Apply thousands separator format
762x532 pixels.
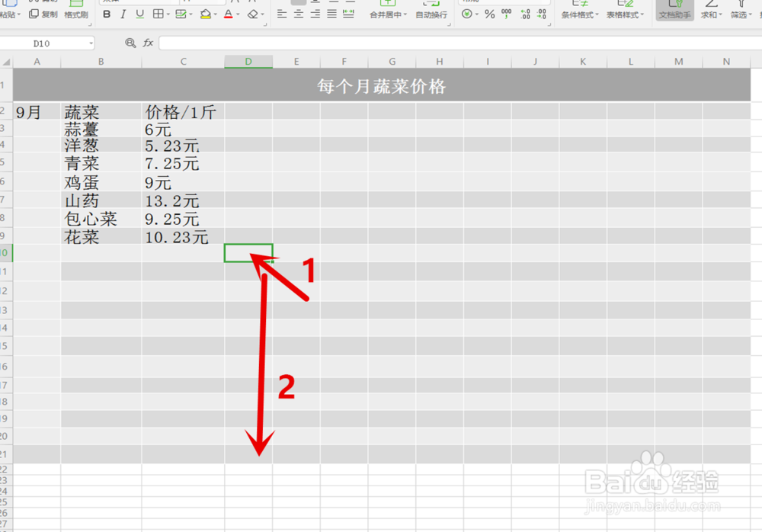click(507, 14)
